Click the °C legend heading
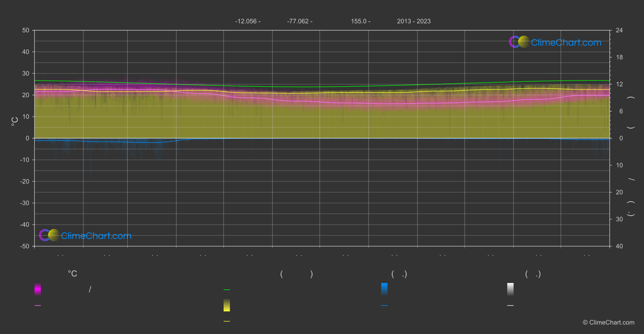This screenshot has height=334, width=644. 72,274
